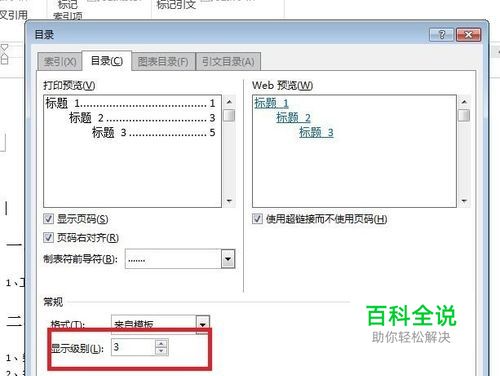Click the 标记索引项 ribbon button behind the dialog
The height and width of the screenshot is (376, 500).
[68, 10]
